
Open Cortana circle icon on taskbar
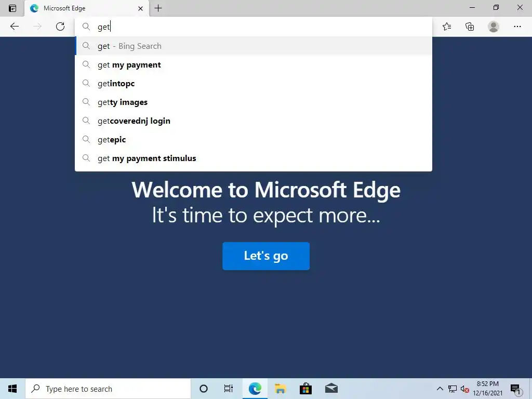[204, 389]
